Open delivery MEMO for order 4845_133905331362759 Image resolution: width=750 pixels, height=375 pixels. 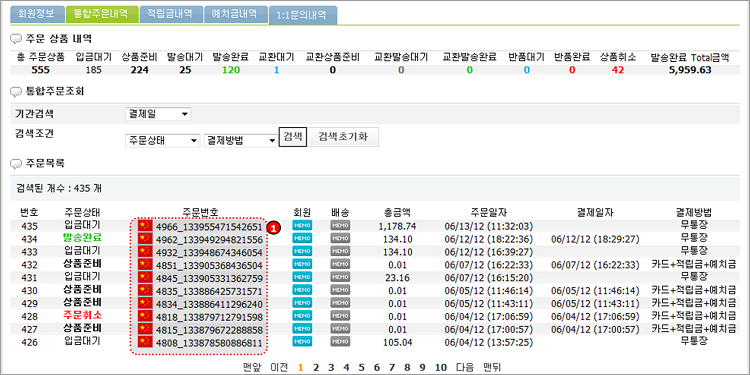click(x=340, y=277)
